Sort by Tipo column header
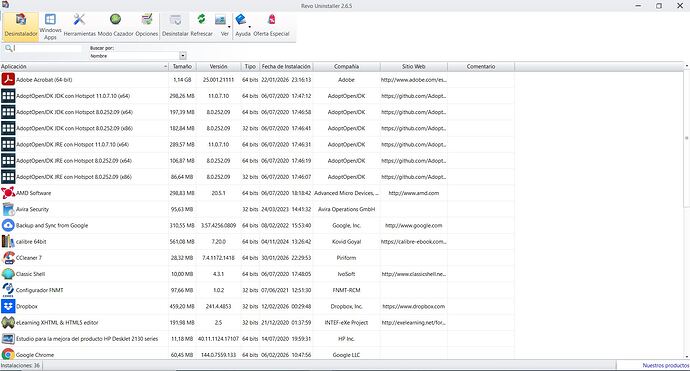Viewport: 690px width, 371px height. point(250,66)
